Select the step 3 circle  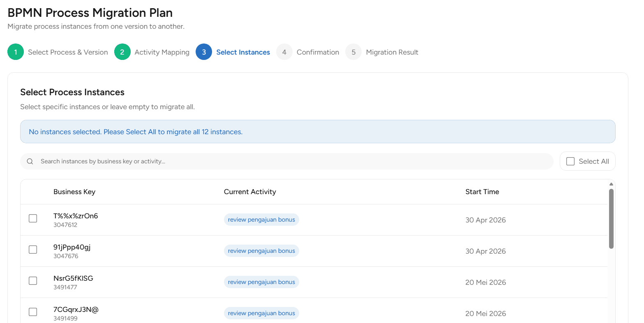204,52
